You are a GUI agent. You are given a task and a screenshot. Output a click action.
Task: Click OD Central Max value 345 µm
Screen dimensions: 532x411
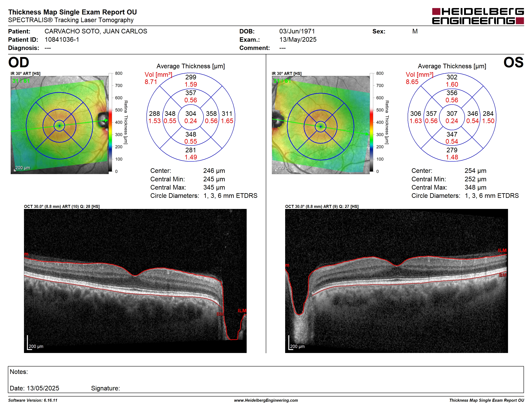[214, 188]
